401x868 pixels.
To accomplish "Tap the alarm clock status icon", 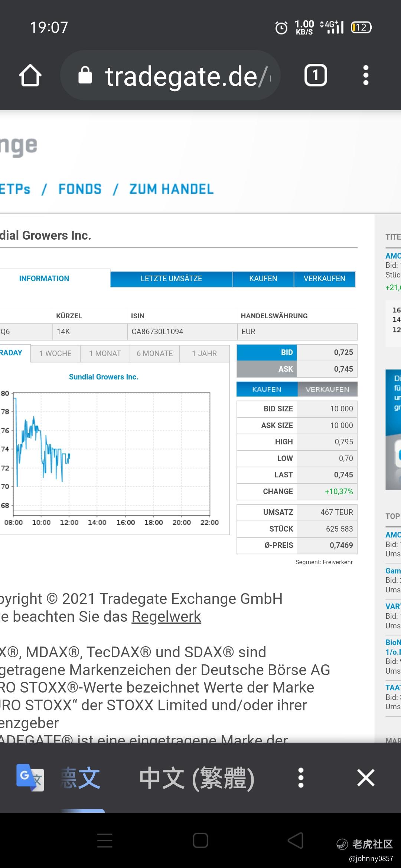I will tap(281, 27).
